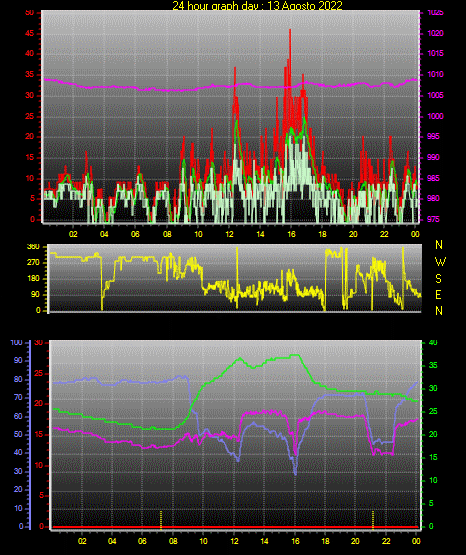Screen dimensions: 466x555
Task: Click hour label 08 under the wind graph
Action: point(167,234)
